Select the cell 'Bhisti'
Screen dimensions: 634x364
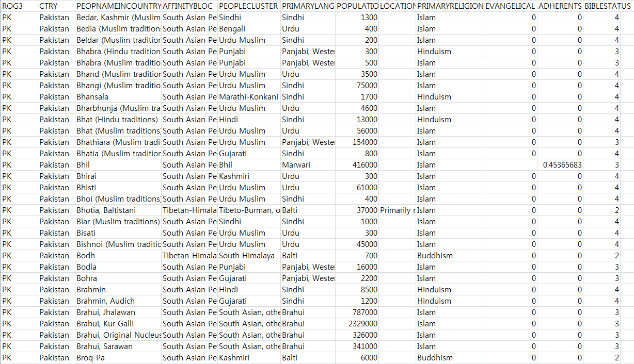tap(118, 188)
